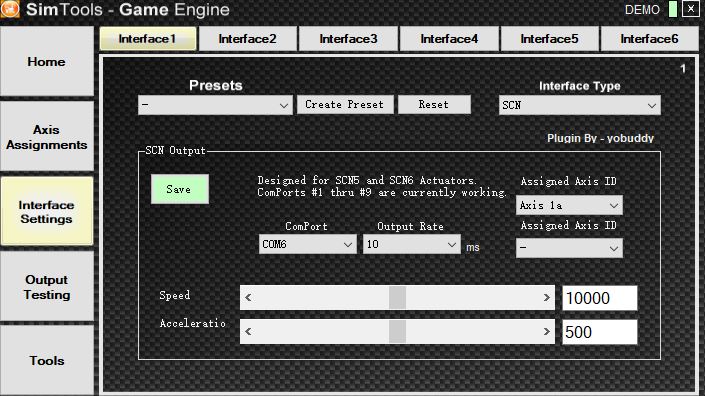
Task: Click the 'ms' unit label
Action: tap(473, 247)
